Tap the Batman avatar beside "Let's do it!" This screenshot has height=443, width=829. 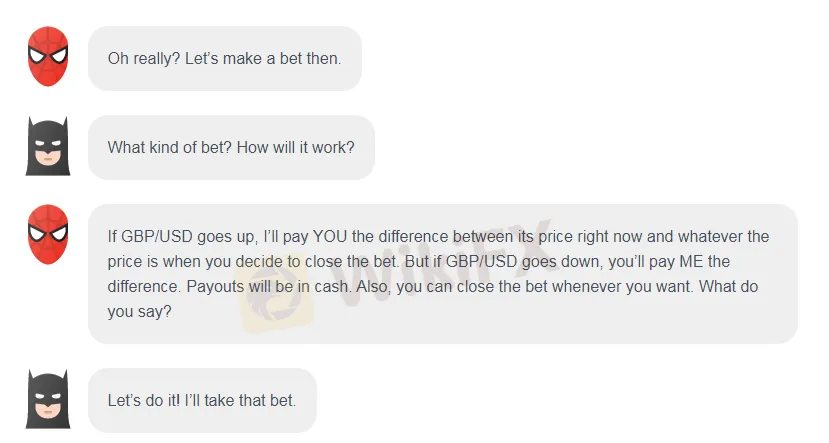[47, 398]
